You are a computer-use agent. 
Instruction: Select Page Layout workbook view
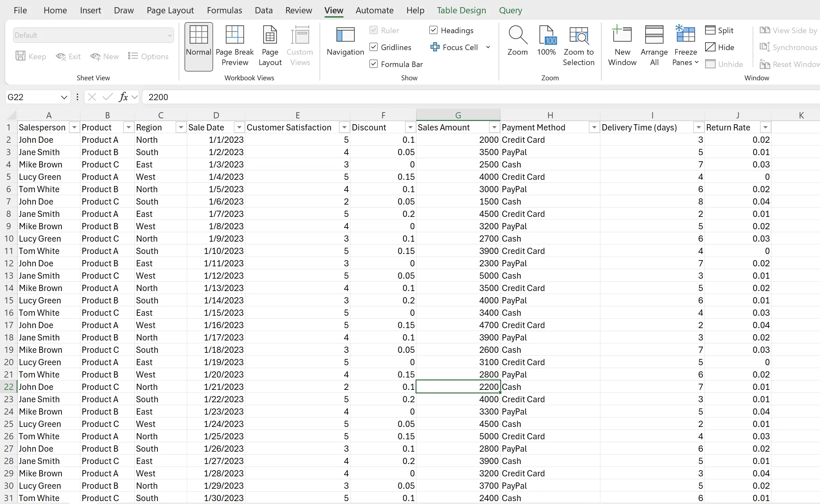[x=270, y=46]
